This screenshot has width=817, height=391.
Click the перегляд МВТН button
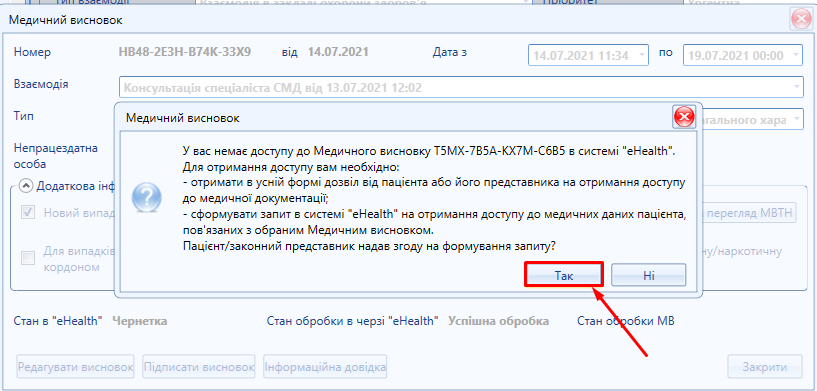click(750, 212)
